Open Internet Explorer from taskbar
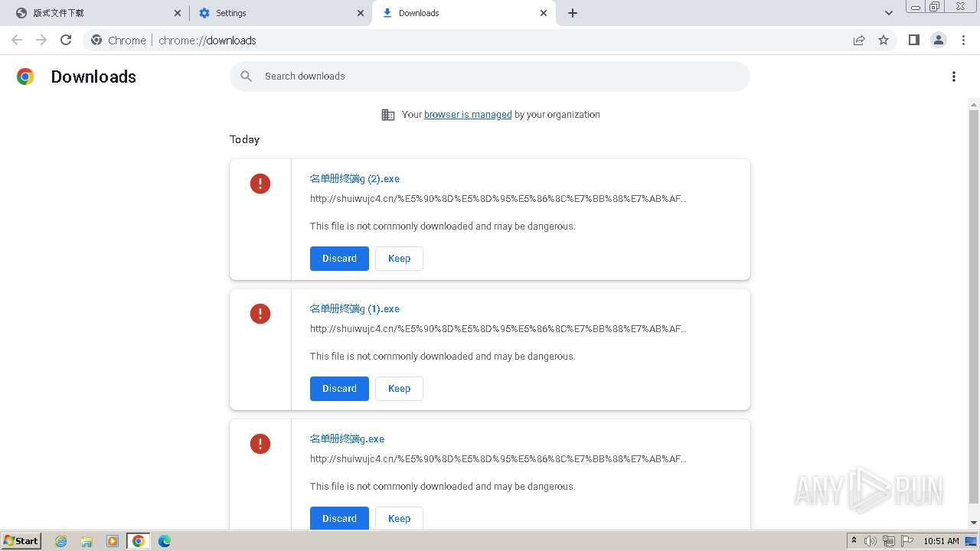 pos(61,541)
